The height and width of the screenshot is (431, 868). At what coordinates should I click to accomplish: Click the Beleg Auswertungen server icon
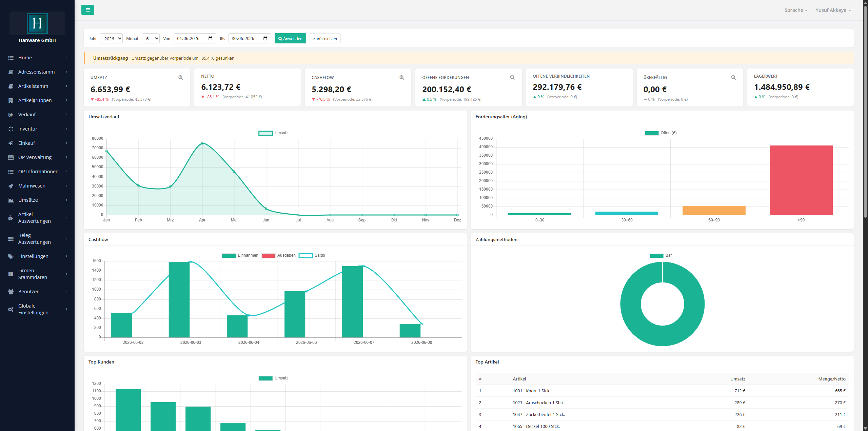[x=11, y=239]
